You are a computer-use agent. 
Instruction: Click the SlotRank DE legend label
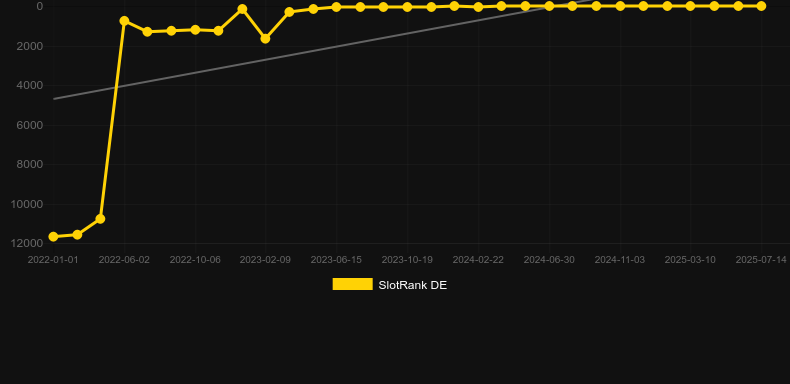413,285
